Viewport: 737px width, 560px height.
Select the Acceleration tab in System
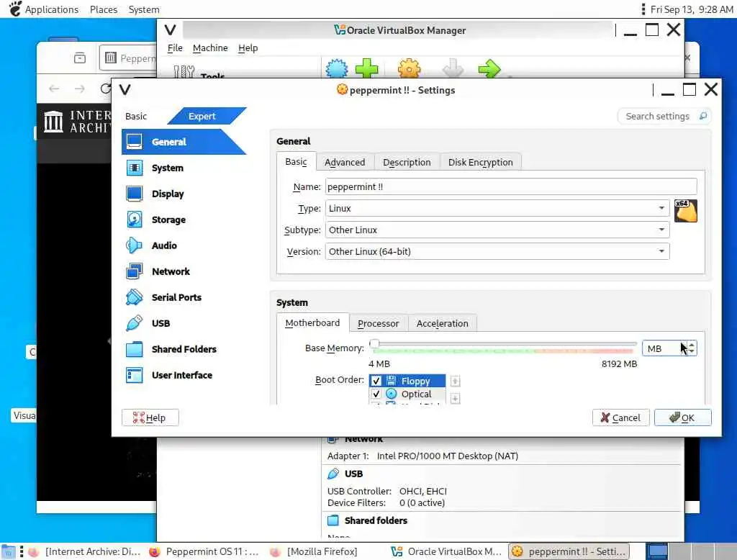click(443, 323)
